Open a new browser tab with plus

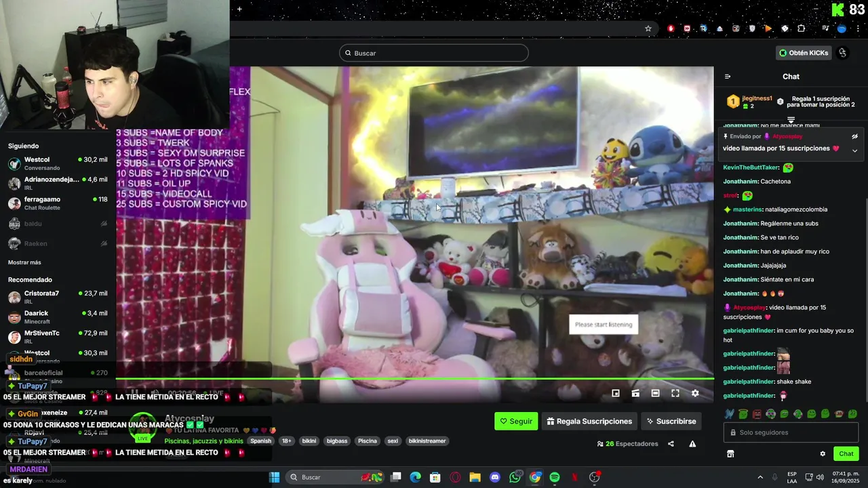pos(239,9)
